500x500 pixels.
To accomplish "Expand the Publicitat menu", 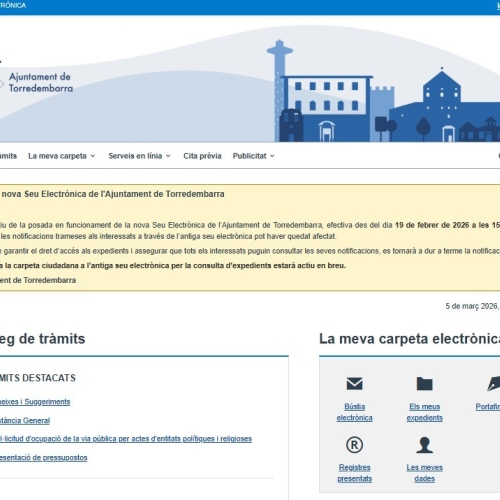I will (x=253, y=156).
